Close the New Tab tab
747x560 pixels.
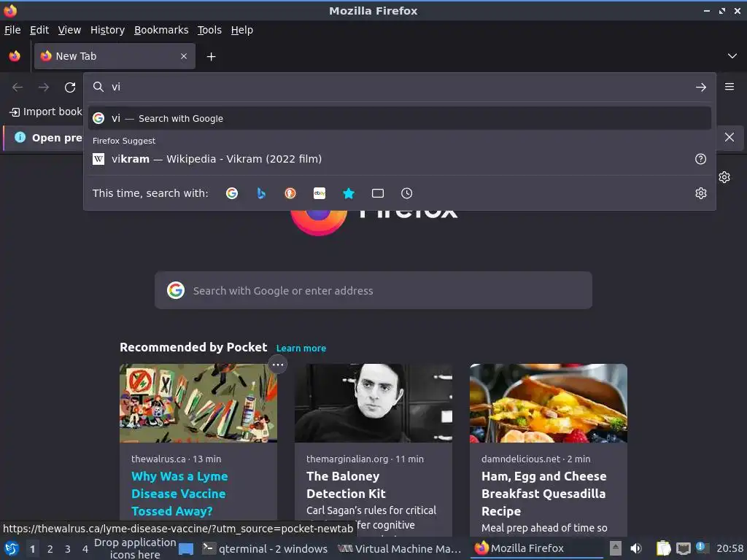184,56
